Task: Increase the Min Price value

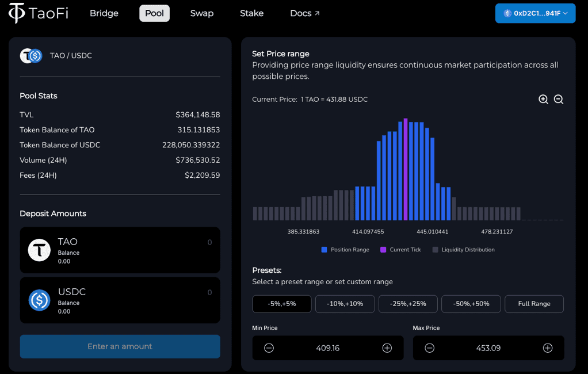Action: pos(387,348)
